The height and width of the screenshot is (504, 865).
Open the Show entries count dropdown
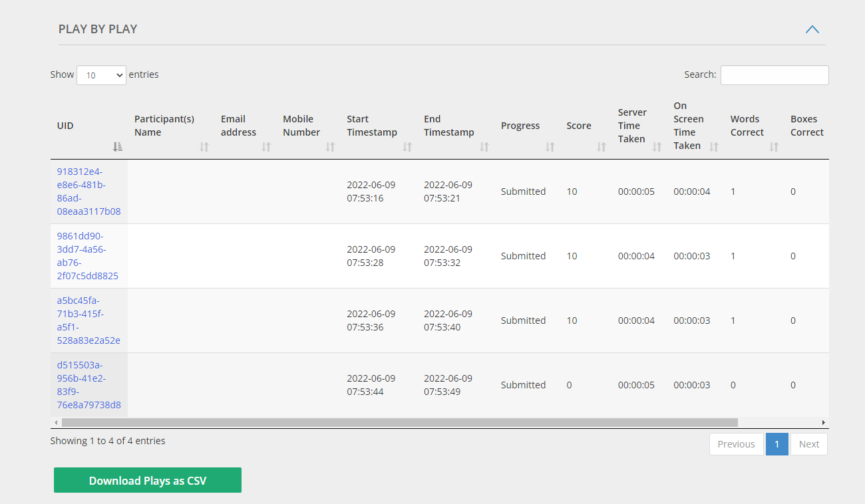[x=101, y=75]
